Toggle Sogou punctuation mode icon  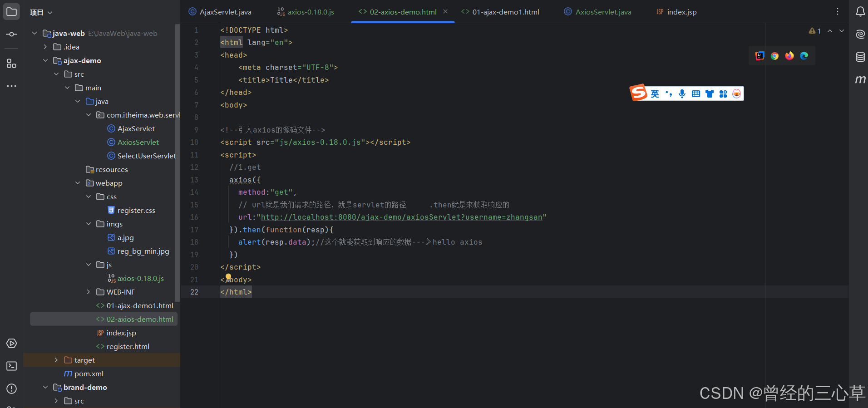(668, 94)
